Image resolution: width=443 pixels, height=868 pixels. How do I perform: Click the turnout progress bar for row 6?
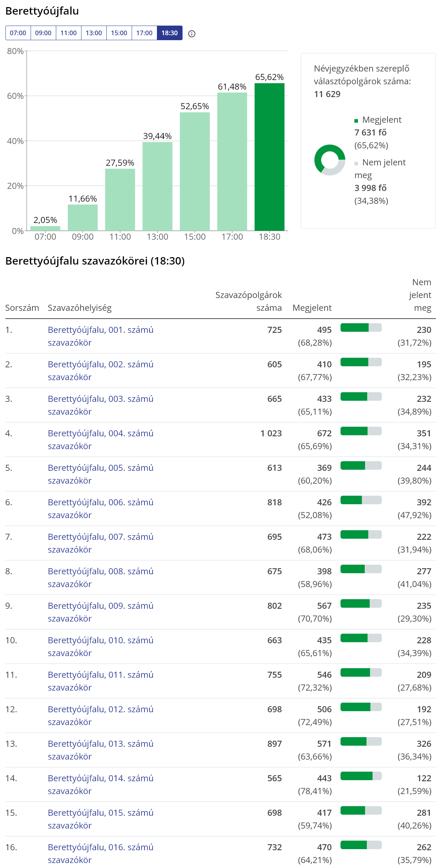pyautogui.click(x=361, y=500)
